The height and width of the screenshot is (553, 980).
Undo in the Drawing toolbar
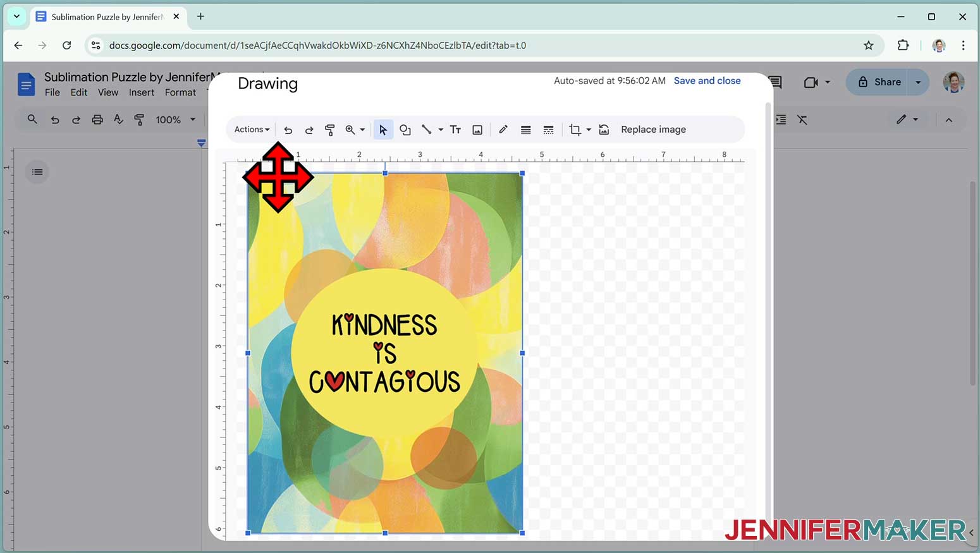point(288,130)
